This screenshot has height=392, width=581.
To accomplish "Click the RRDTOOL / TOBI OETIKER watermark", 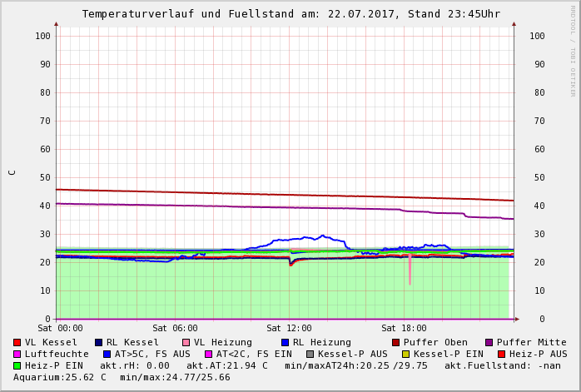I will [573, 50].
